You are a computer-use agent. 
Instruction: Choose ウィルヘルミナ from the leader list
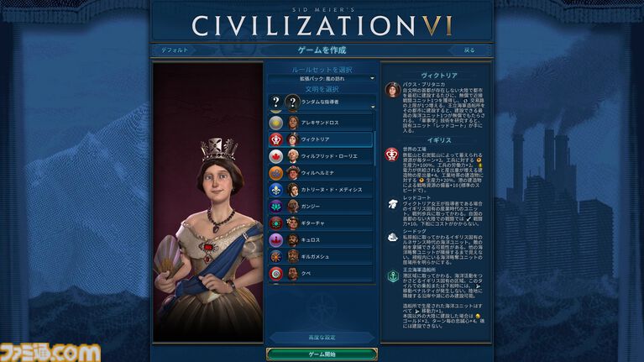pos(321,173)
